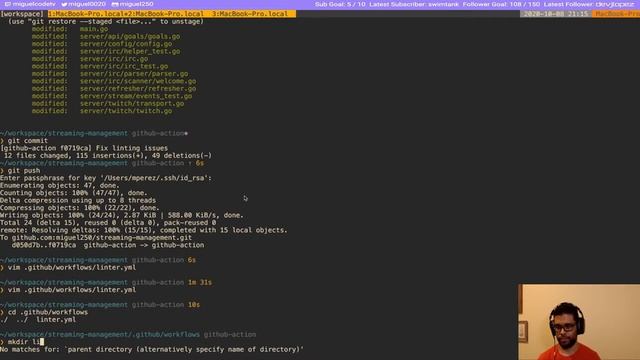640x360 pixels.
Task: Click the '12 files changed' summary line
Action: pyautogui.click(x=108, y=156)
